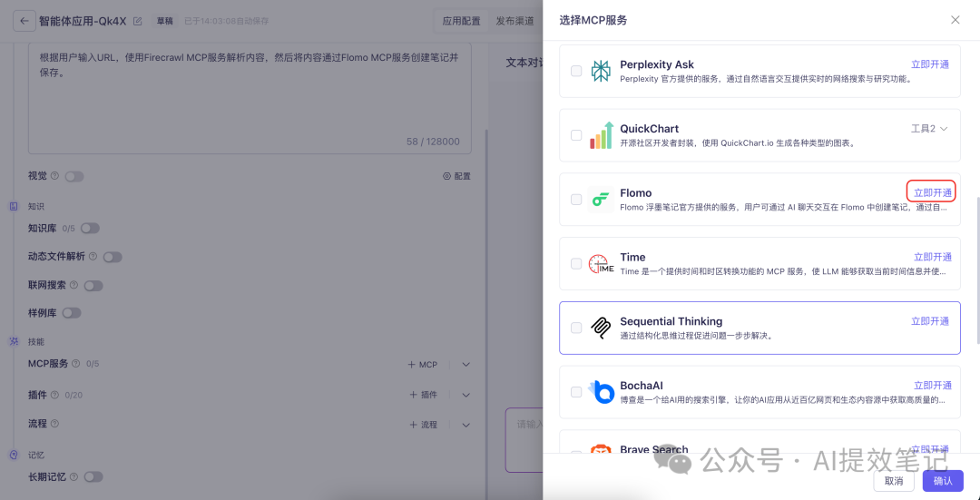Click the help icon next to 流程

tap(54, 424)
